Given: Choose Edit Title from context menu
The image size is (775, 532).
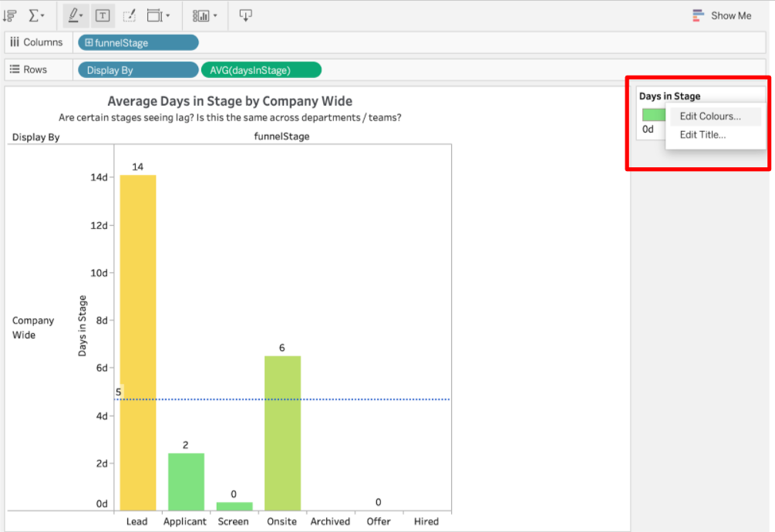Looking at the screenshot, I should coord(702,135).
